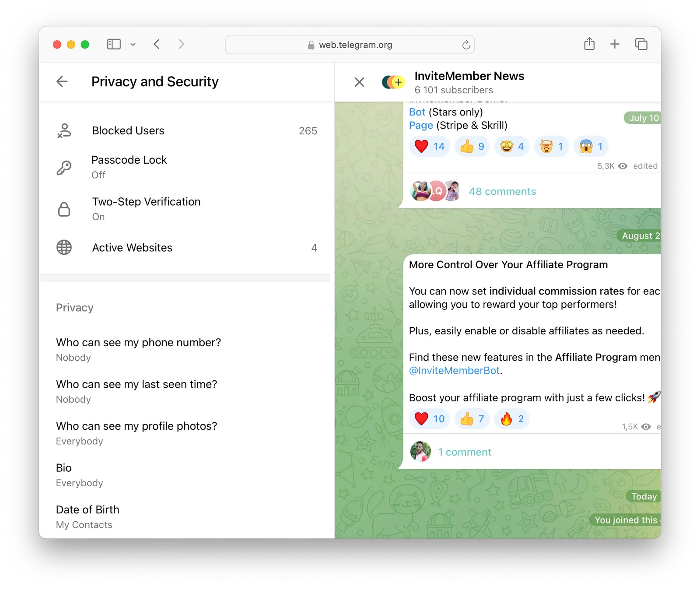Click the Today date badge
The height and width of the screenshot is (590, 700).
[644, 496]
